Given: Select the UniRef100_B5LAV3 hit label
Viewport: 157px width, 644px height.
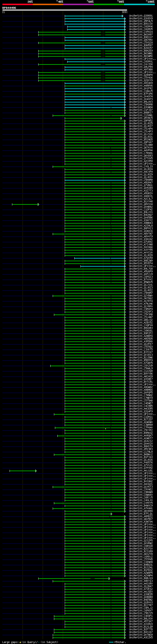Looking at the screenshot, I should click(141, 102).
